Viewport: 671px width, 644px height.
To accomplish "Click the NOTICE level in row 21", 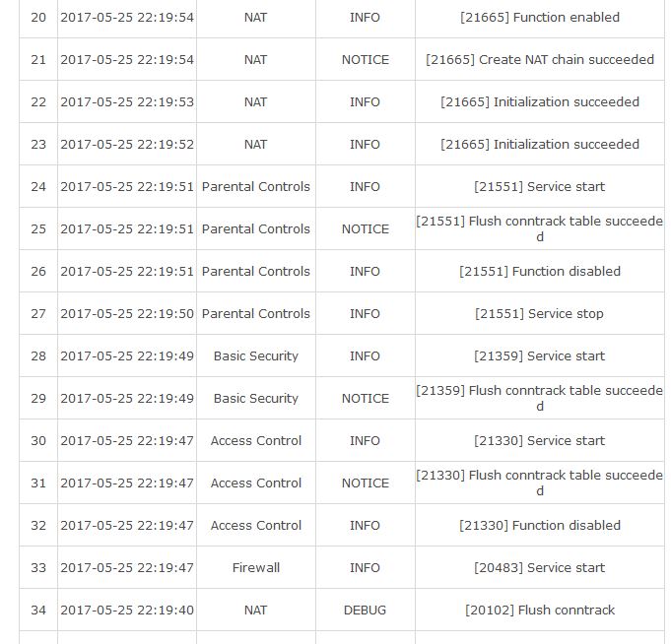I will 365,60.
